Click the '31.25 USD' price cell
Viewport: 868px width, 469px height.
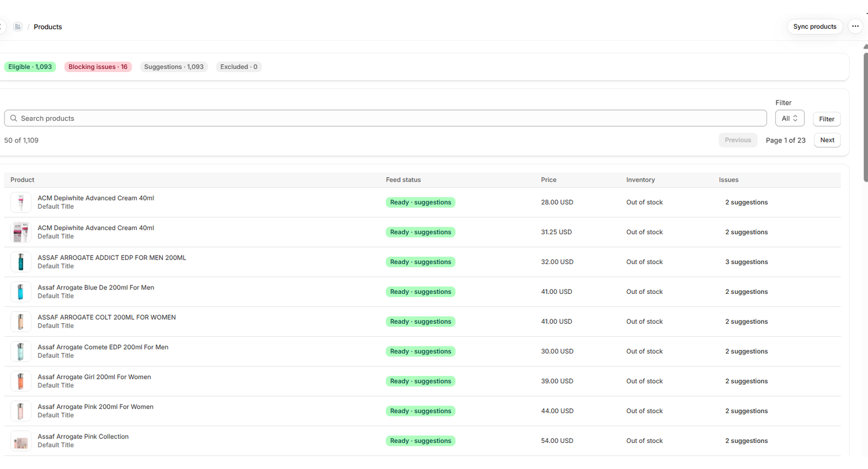pos(556,232)
